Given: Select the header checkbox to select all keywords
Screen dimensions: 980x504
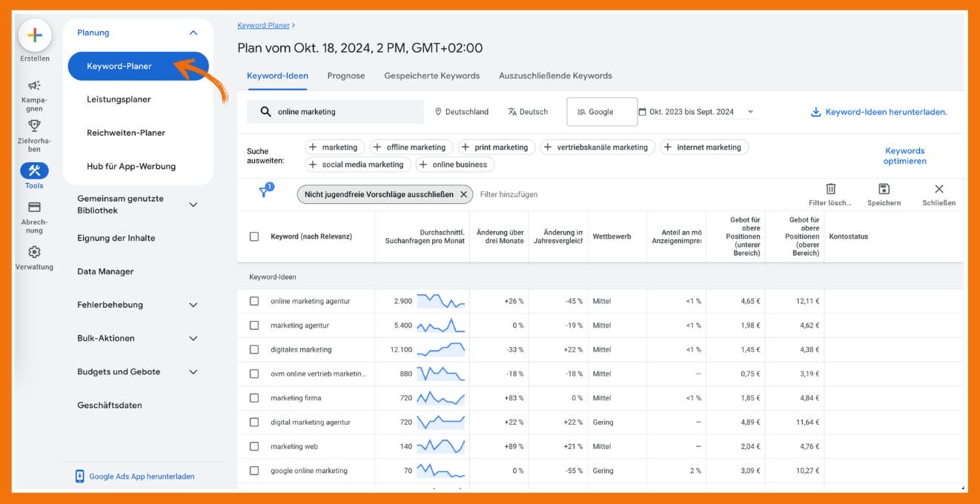Looking at the screenshot, I should pyautogui.click(x=254, y=236).
